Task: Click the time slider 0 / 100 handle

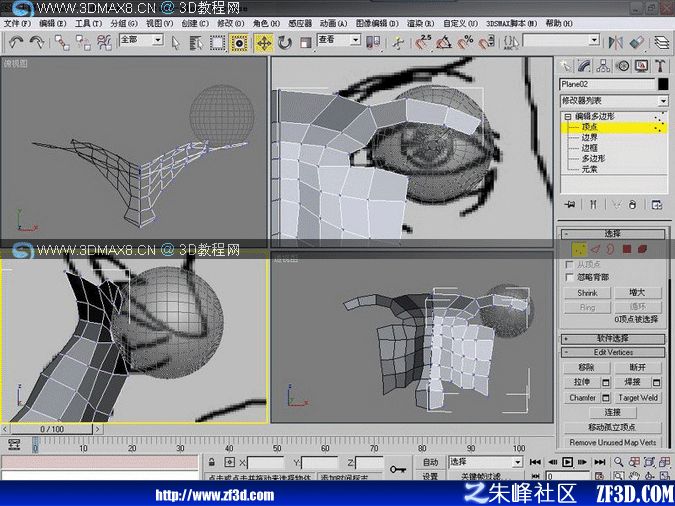Action: click(52, 429)
